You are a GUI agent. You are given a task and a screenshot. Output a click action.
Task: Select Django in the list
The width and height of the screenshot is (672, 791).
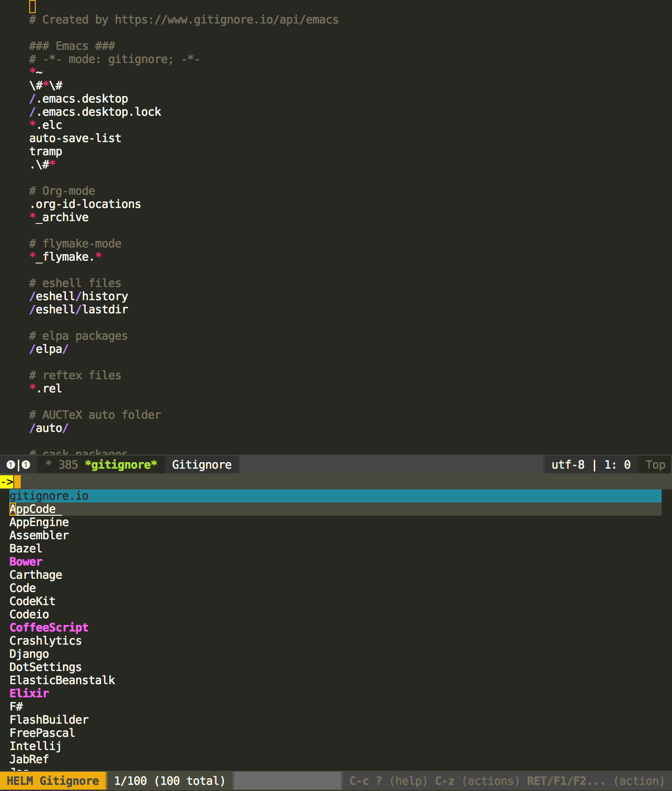click(x=29, y=654)
